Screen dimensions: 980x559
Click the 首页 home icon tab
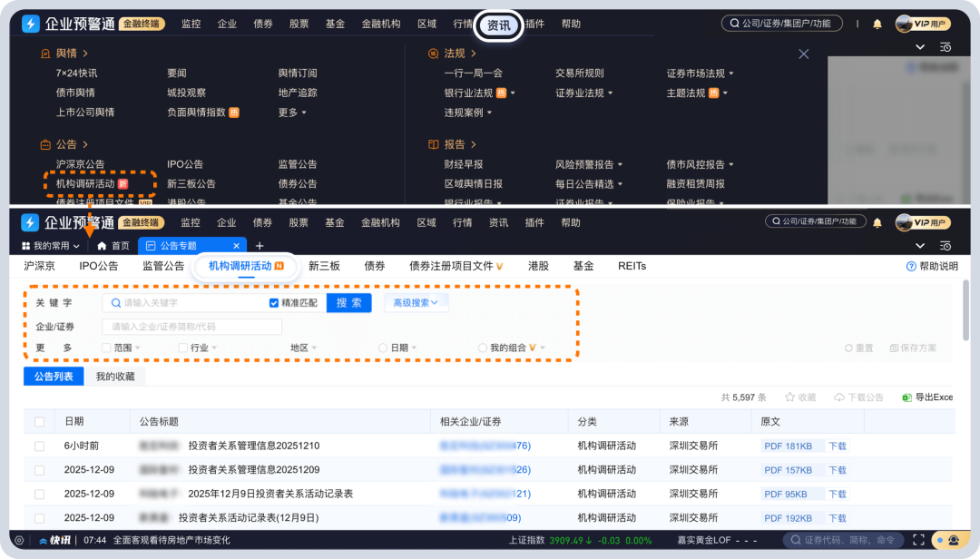(x=103, y=246)
